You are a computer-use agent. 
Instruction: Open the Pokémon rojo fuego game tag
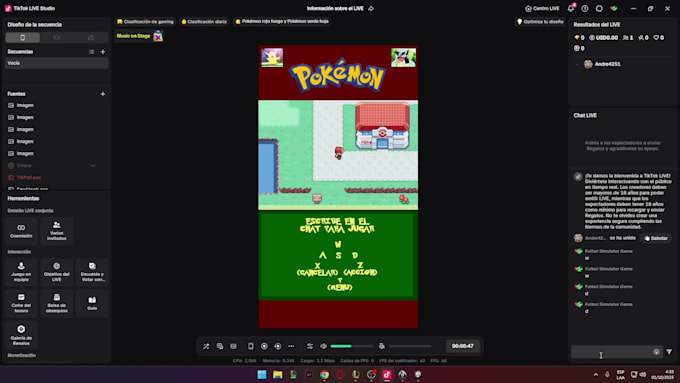click(x=281, y=21)
